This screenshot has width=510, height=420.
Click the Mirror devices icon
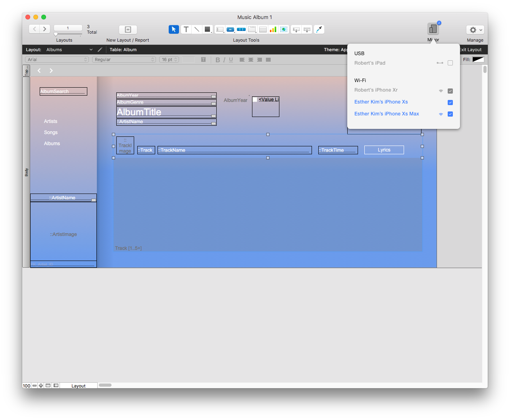click(x=433, y=29)
